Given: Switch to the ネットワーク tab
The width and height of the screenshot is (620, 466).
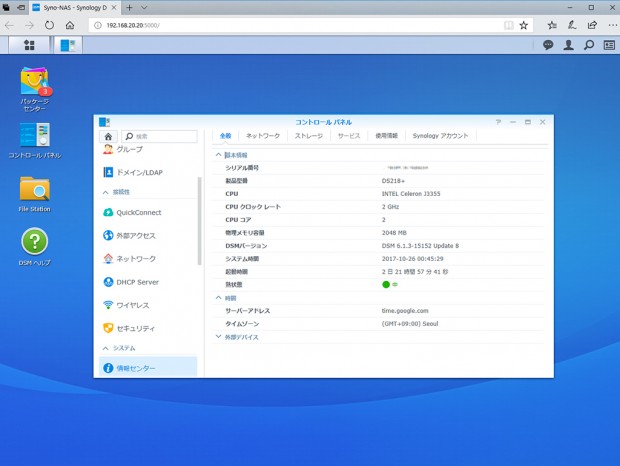Looking at the screenshot, I should coord(263,135).
